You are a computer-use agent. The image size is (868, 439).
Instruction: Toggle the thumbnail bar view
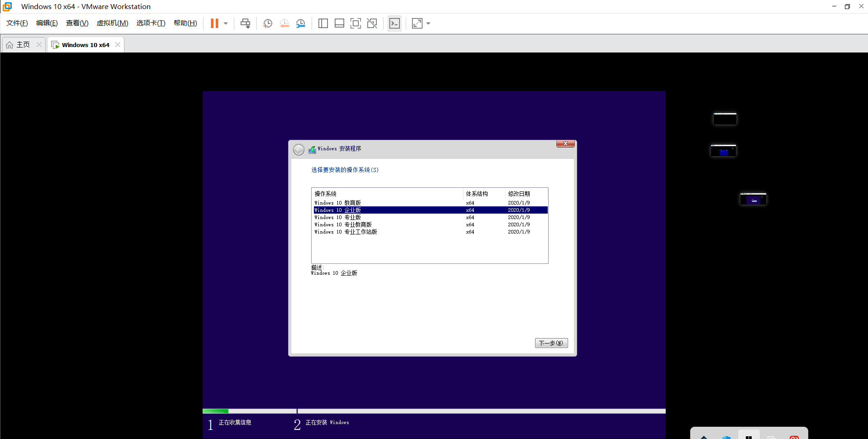[339, 24]
